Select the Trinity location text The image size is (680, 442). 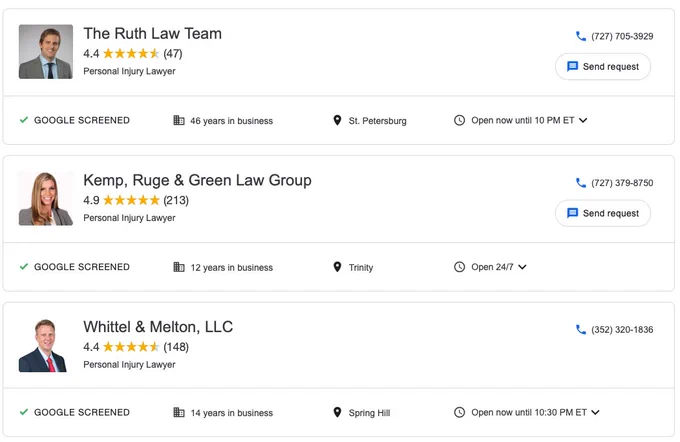(x=361, y=267)
